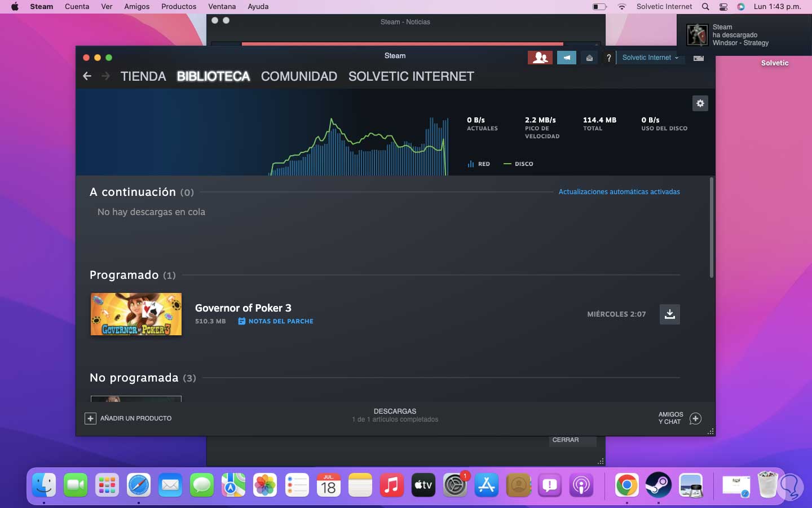
Task: Open the Productos menu
Action: pos(179,7)
